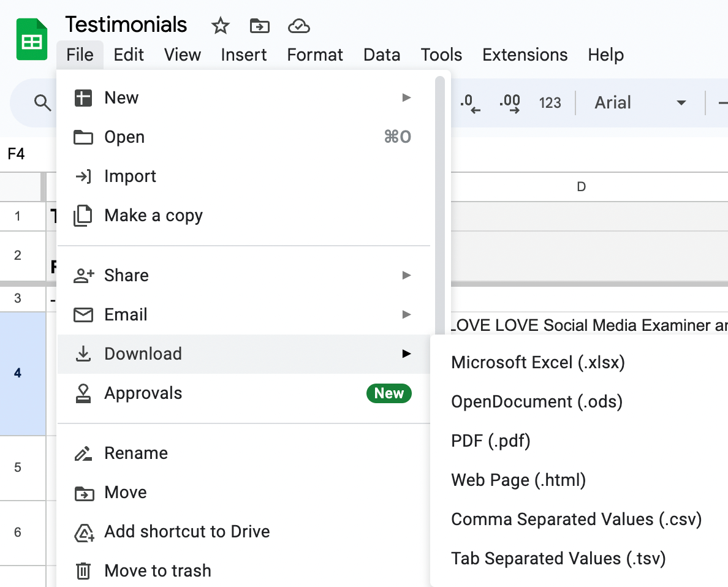
Task: Click the Testimonials document title
Action: pos(126,25)
